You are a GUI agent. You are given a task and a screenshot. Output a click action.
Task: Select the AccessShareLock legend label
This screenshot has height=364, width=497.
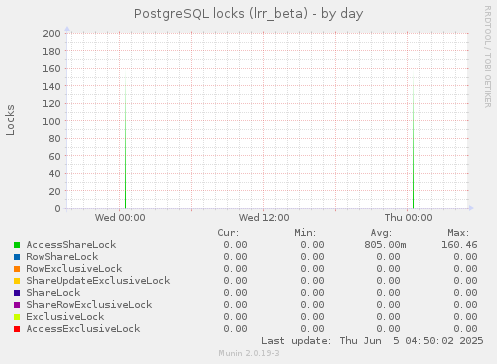click(x=71, y=245)
